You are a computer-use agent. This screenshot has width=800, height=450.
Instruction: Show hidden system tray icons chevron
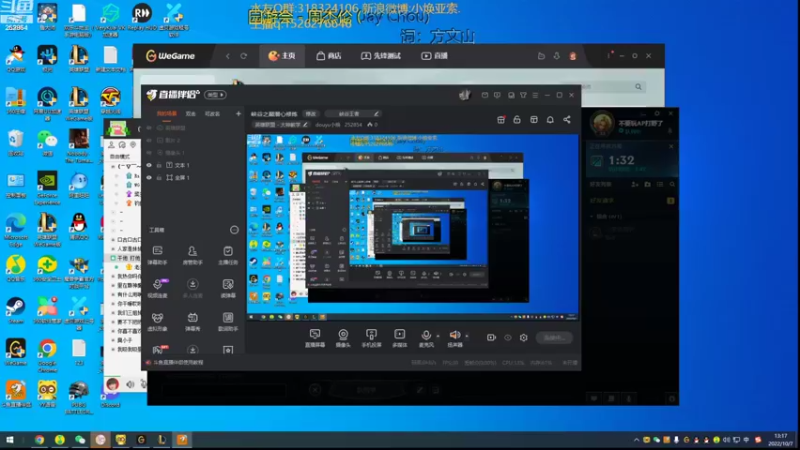(x=636, y=440)
